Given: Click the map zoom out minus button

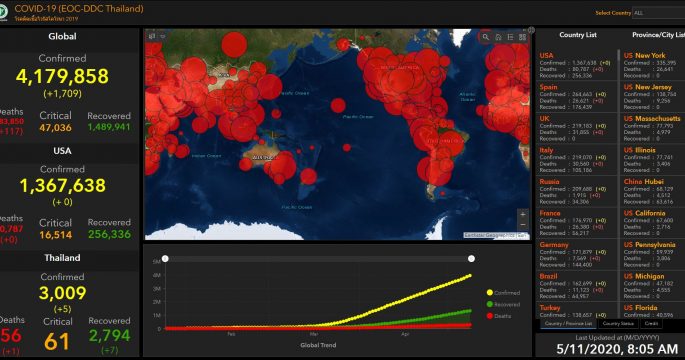Looking at the screenshot, I should [x=522, y=225].
